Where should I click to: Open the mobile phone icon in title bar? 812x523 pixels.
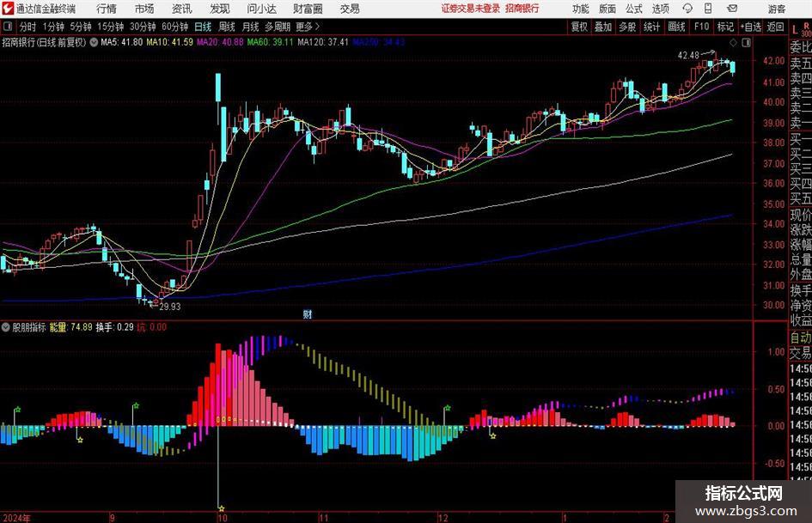(708, 9)
